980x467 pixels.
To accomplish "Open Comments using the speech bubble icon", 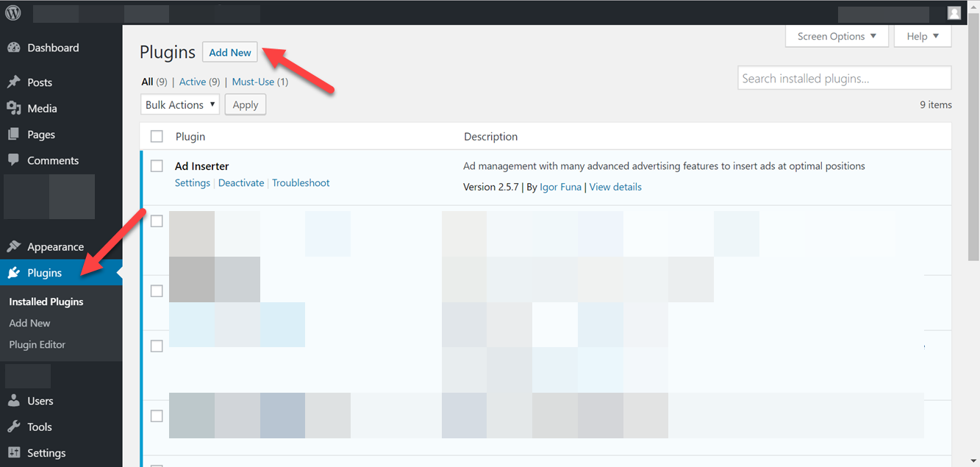I will click(x=15, y=160).
